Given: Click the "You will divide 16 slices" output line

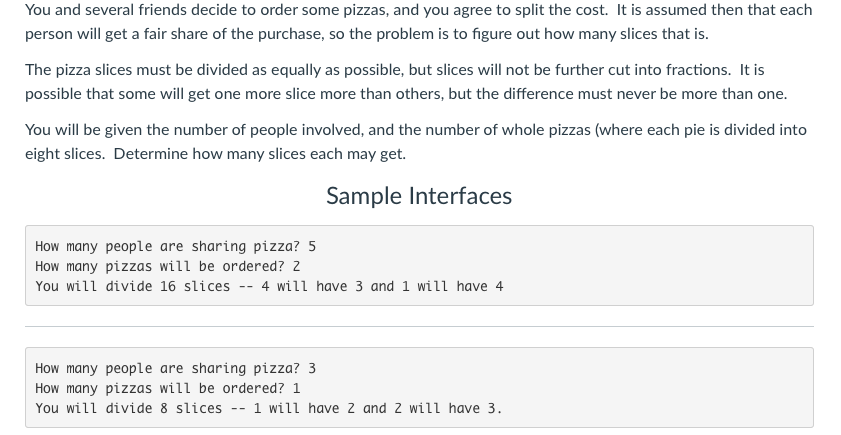Looking at the screenshot, I should click(x=269, y=286).
